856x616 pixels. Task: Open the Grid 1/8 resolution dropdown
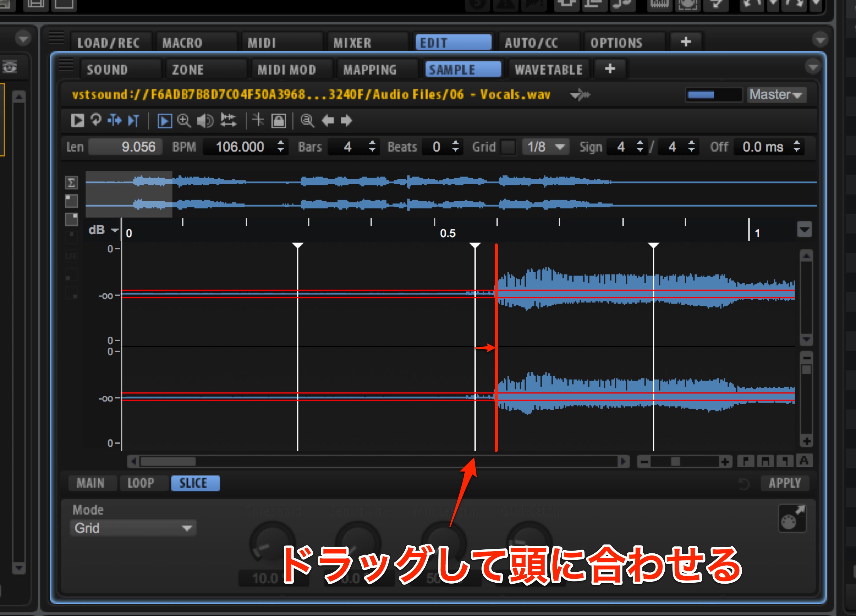[x=545, y=147]
